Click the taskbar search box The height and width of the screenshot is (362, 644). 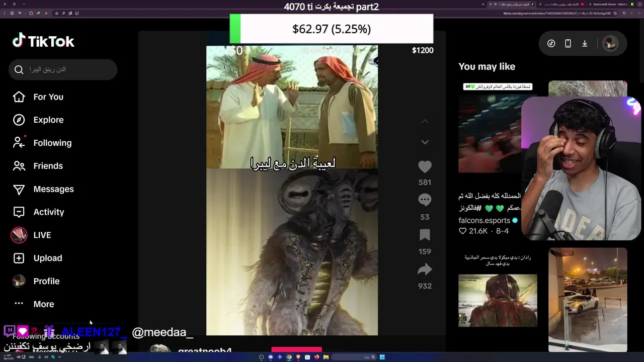[353, 357]
